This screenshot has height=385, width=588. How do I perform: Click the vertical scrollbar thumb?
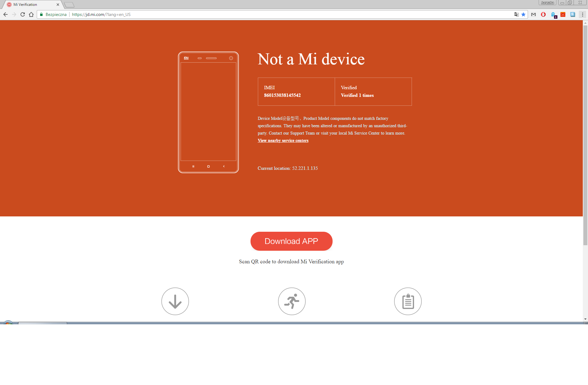click(585, 135)
